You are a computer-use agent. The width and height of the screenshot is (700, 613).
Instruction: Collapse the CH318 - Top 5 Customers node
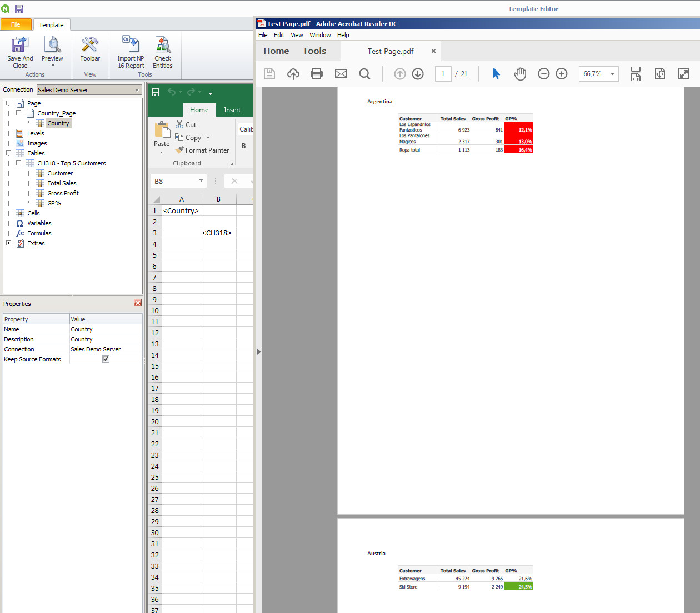point(18,163)
